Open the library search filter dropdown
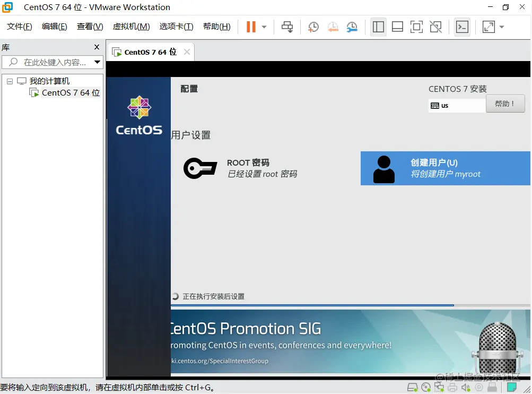 coord(98,62)
